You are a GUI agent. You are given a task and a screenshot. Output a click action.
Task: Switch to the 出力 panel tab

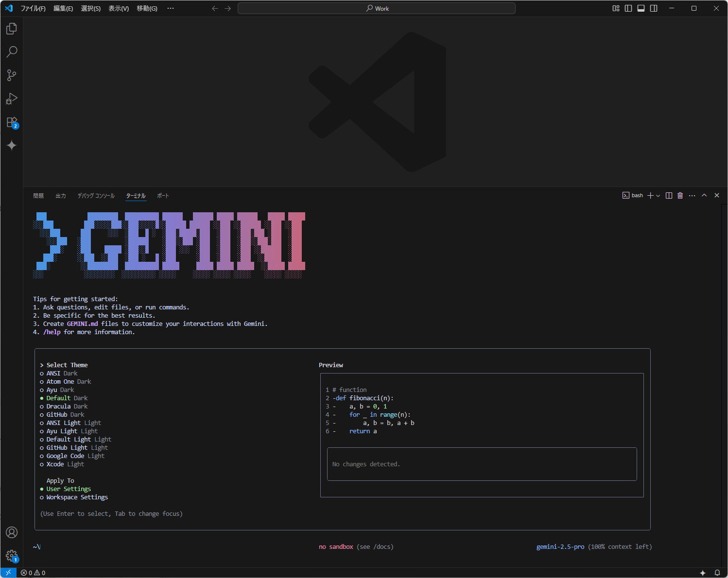[x=61, y=196]
